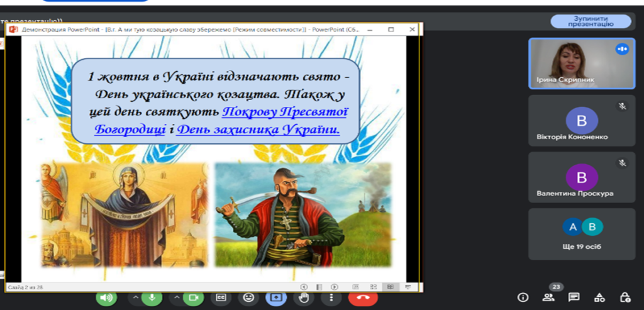The image size is (644, 310).
Task: Select the Ще 19 осіб participants tile
Action: (x=582, y=234)
